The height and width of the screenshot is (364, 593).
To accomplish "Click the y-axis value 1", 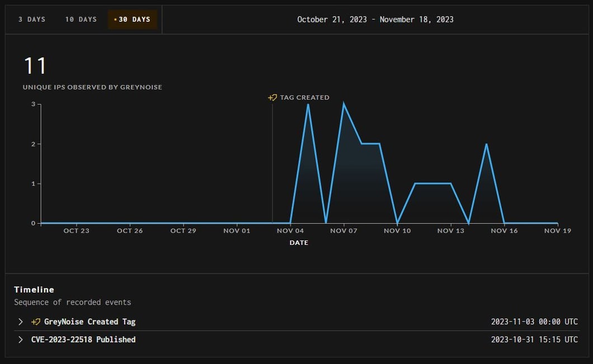I will click(x=33, y=184).
